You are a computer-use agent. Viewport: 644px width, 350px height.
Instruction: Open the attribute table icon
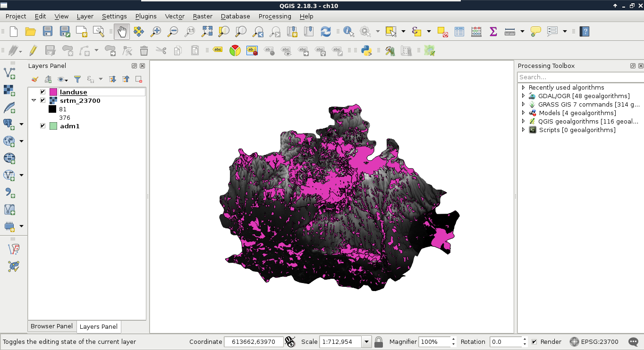[459, 32]
